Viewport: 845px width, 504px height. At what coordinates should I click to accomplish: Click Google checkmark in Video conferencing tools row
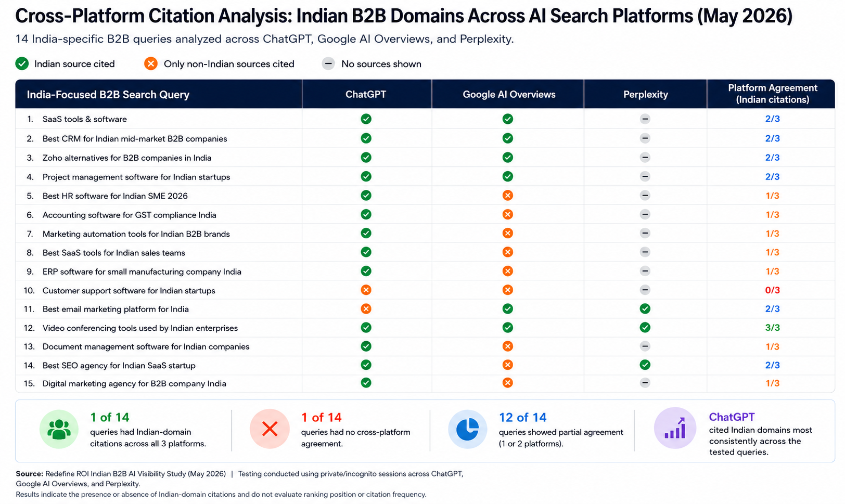(x=508, y=328)
